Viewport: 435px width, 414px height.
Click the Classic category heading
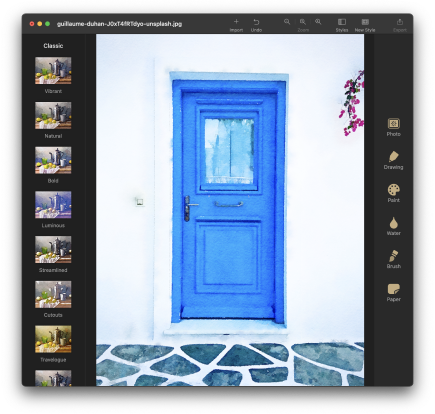point(53,46)
